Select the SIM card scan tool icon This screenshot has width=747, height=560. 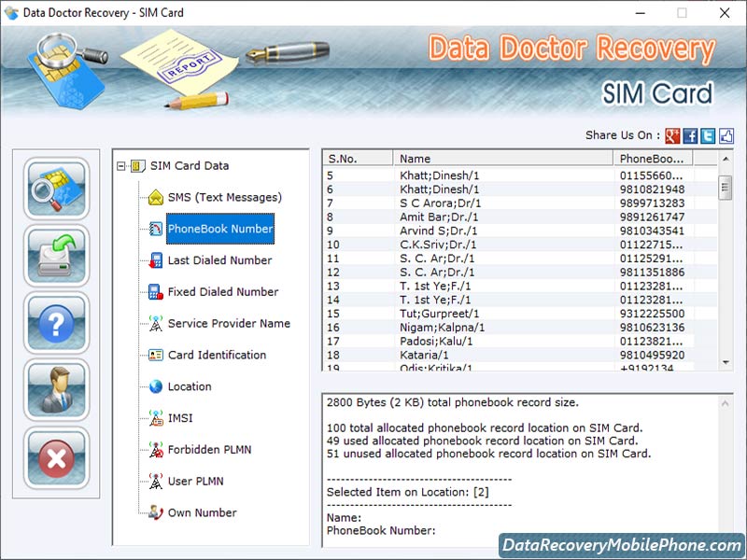click(56, 189)
